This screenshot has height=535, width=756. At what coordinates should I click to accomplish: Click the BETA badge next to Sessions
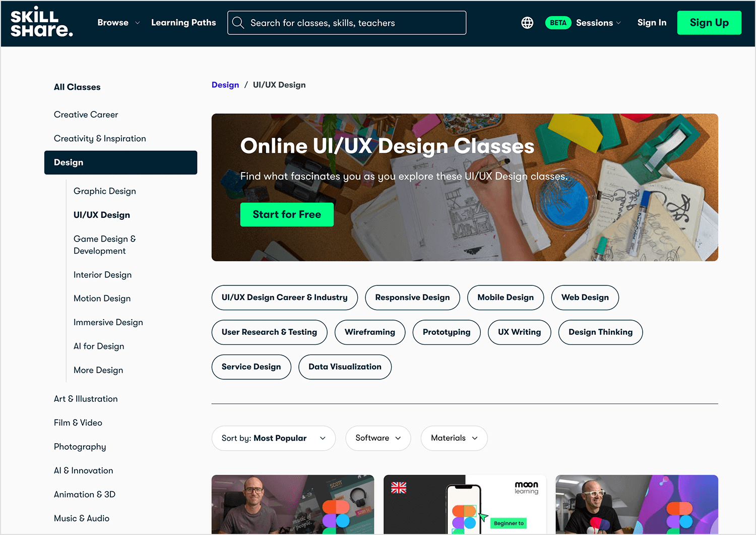[558, 22]
